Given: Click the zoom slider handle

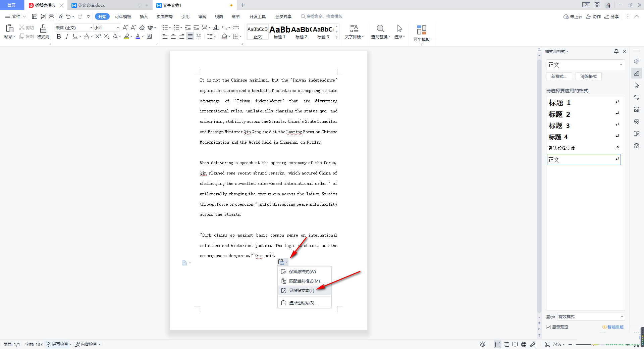Looking at the screenshot, I should (592, 344).
